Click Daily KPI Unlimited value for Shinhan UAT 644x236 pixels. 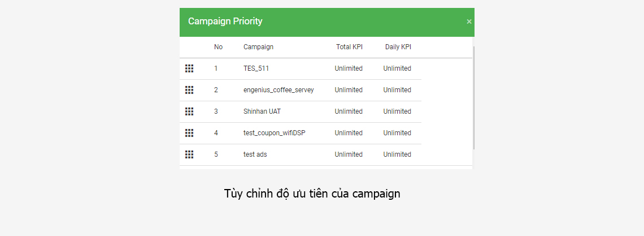(397, 111)
